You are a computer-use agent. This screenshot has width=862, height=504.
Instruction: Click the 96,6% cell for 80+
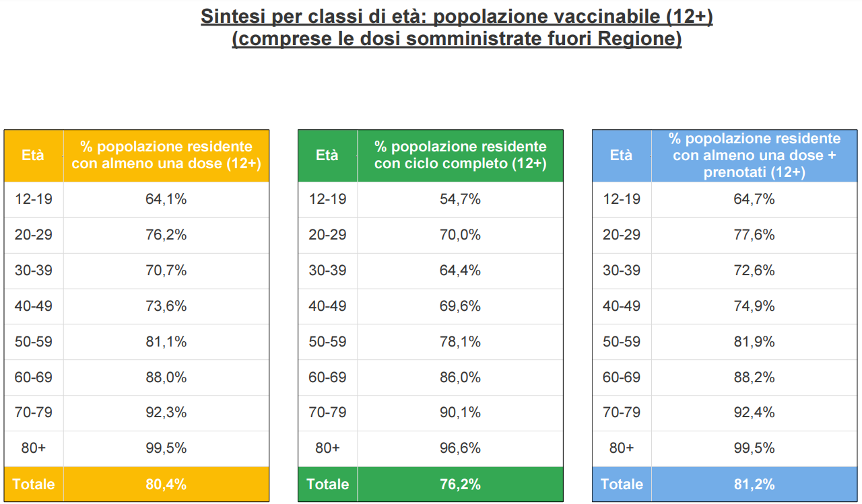(x=460, y=448)
